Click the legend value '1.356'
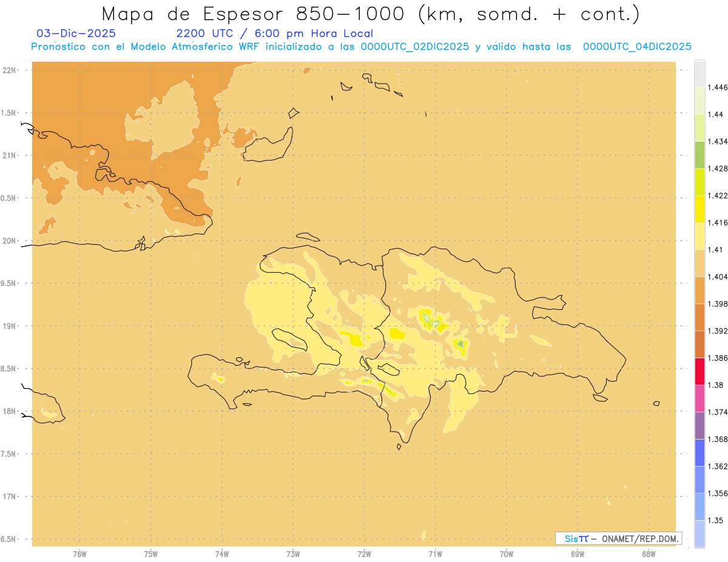This screenshot has width=728, height=562. coord(718,493)
